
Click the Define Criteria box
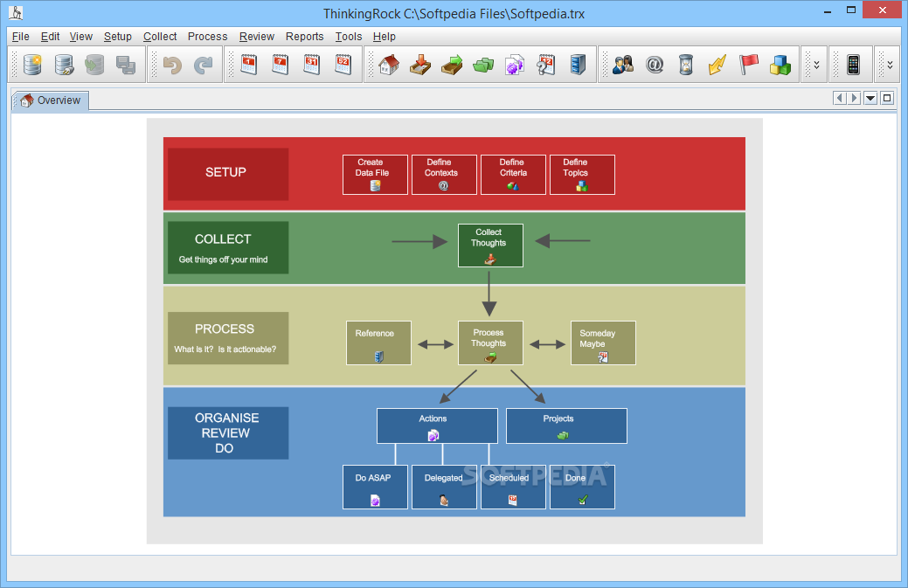tap(513, 174)
